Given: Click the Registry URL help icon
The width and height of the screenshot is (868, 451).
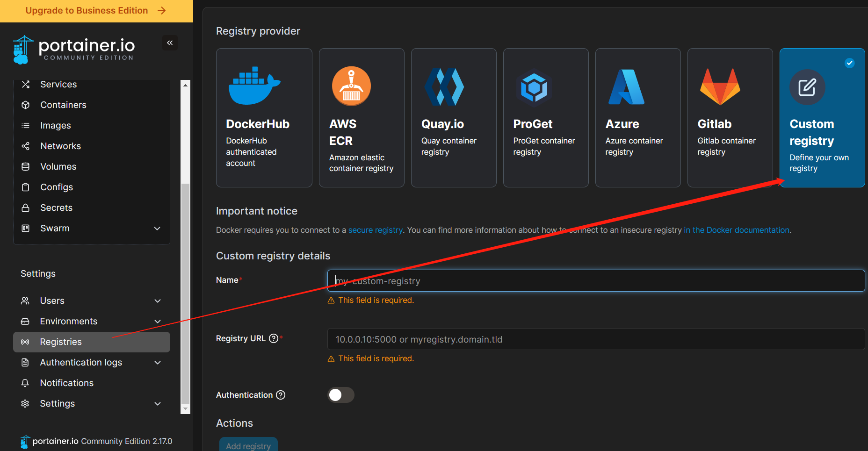Looking at the screenshot, I should (x=274, y=338).
